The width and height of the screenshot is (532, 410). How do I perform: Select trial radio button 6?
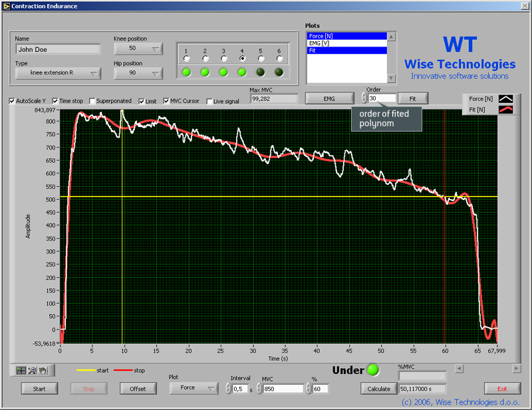(279, 58)
